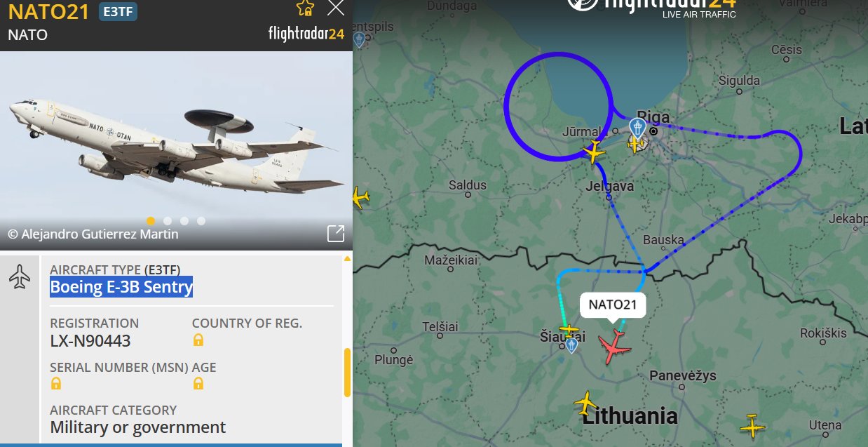The height and width of the screenshot is (447, 868).
Task: Click the E3TF aircraft type badge
Action: click(118, 11)
